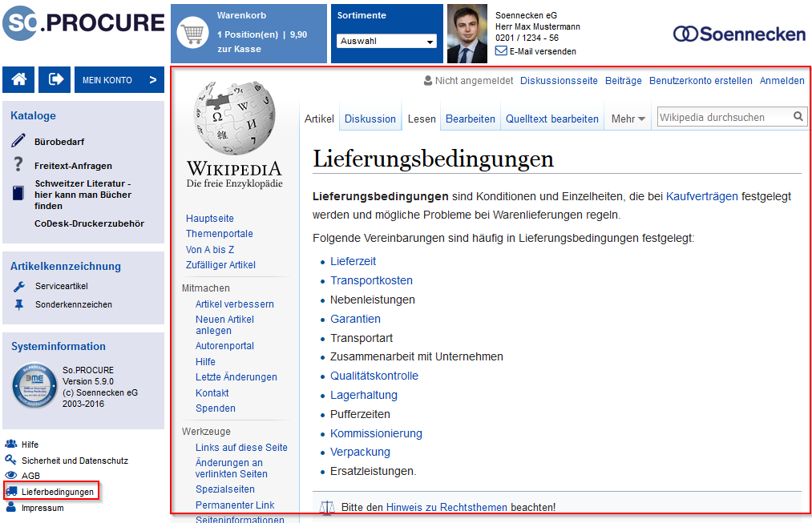Click the pencil icon for Bürobedarf
The width and height of the screenshot is (812, 523).
[18, 140]
